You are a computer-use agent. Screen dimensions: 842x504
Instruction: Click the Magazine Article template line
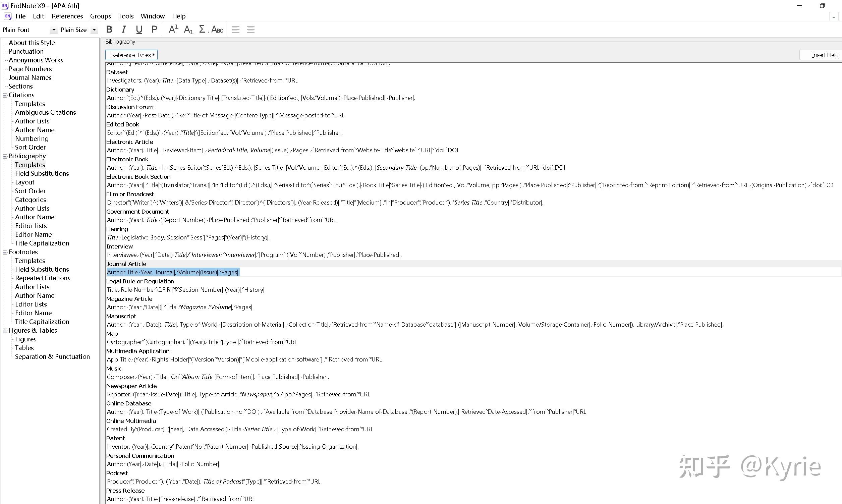point(180,307)
